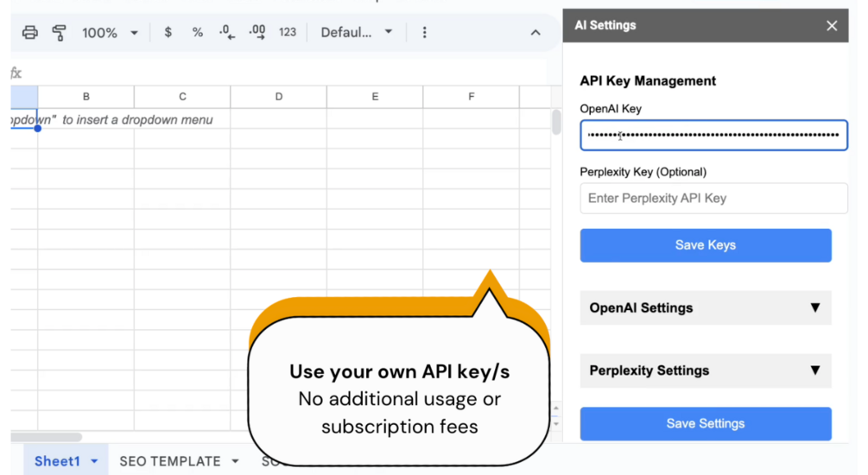Select the Paint format tool
The width and height of the screenshot is (868, 475).
click(59, 33)
